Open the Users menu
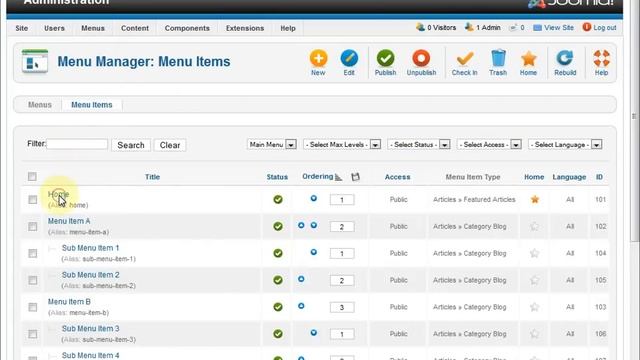This screenshot has width=640, height=360. (54, 28)
